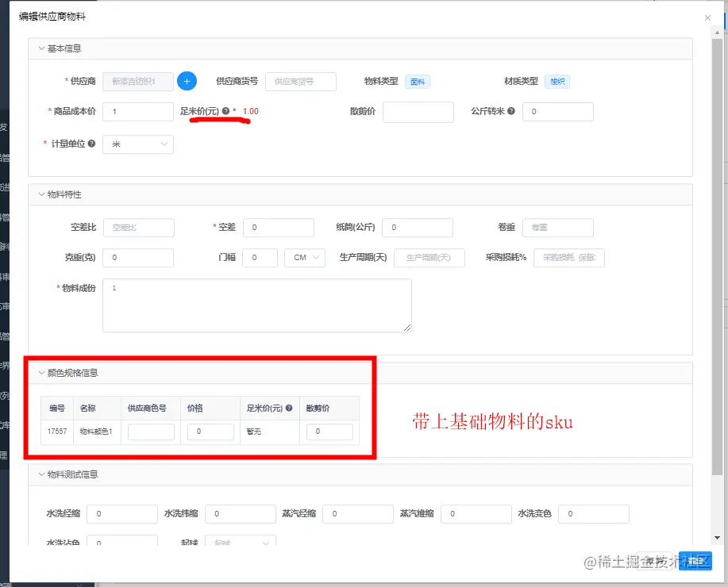Click the 采购损耗% input field
728x587 pixels.
click(569, 258)
